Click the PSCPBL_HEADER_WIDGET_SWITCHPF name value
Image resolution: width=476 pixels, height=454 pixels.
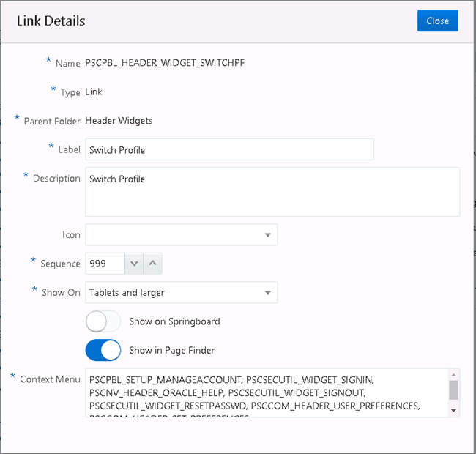coord(165,62)
